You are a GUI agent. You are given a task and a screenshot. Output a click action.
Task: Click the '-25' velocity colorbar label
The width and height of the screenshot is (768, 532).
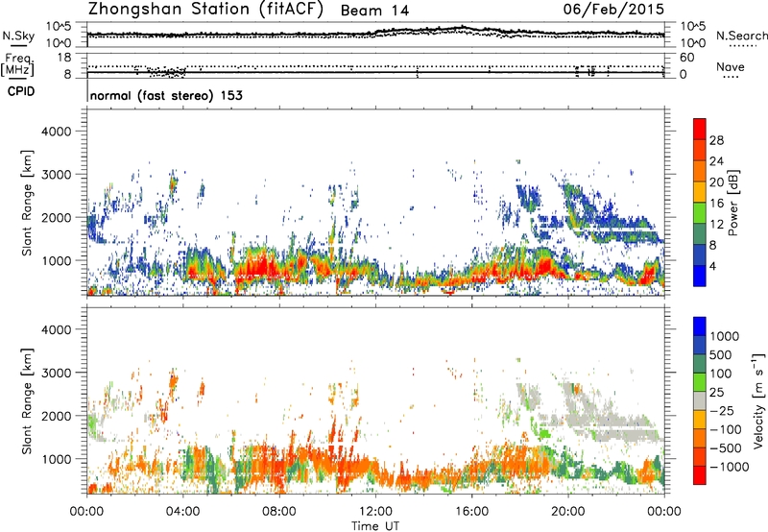722,410
